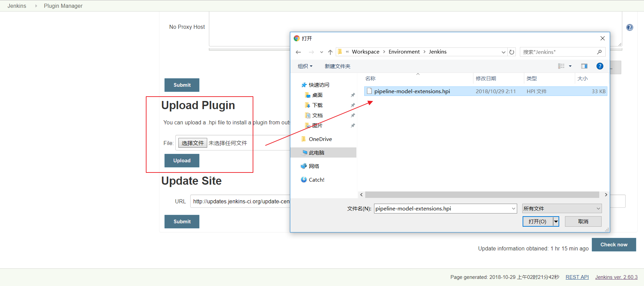Click pin icon next to 桌面

(x=353, y=95)
